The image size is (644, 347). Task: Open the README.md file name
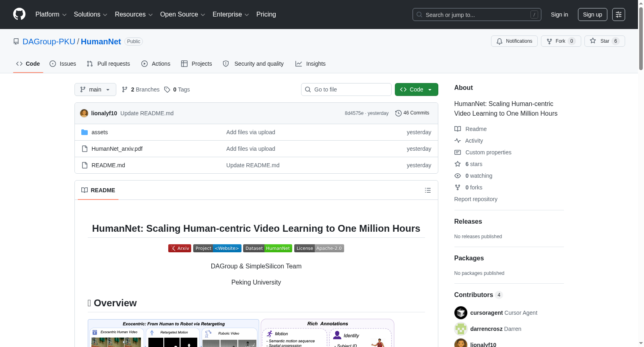(x=108, y=165)
